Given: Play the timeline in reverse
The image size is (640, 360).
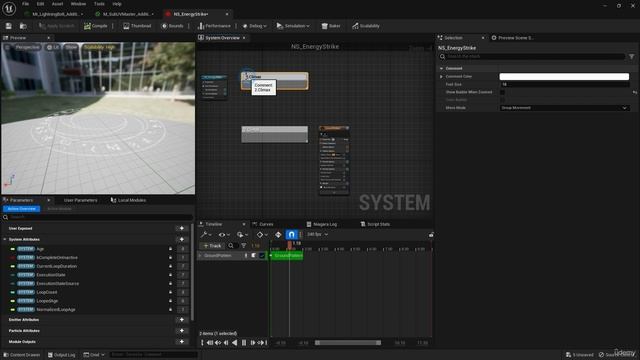Looking at the screenshot, I should click(235, 343).
